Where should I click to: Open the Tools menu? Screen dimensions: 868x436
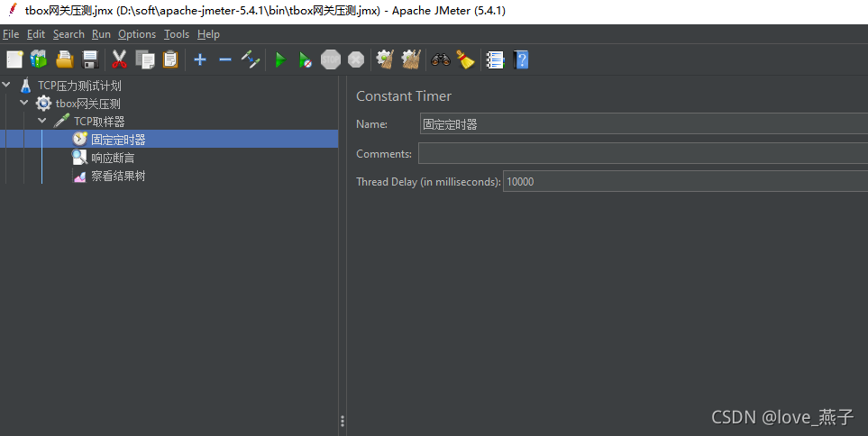click(x=177, y=34)
